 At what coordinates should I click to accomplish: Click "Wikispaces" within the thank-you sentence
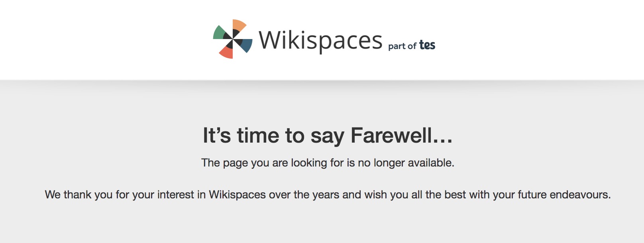point(237,194)
